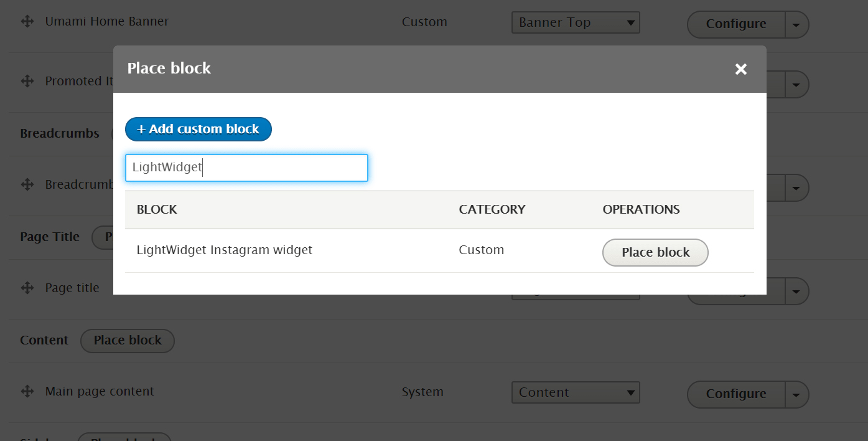
Task: Click the Place block dialog title
Action: point(169,68)
